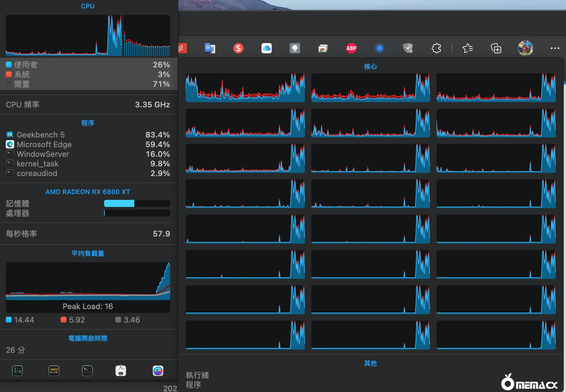Open the Collections toolbar button
This screenshot has height=392, width=566.
click(496, 48)
